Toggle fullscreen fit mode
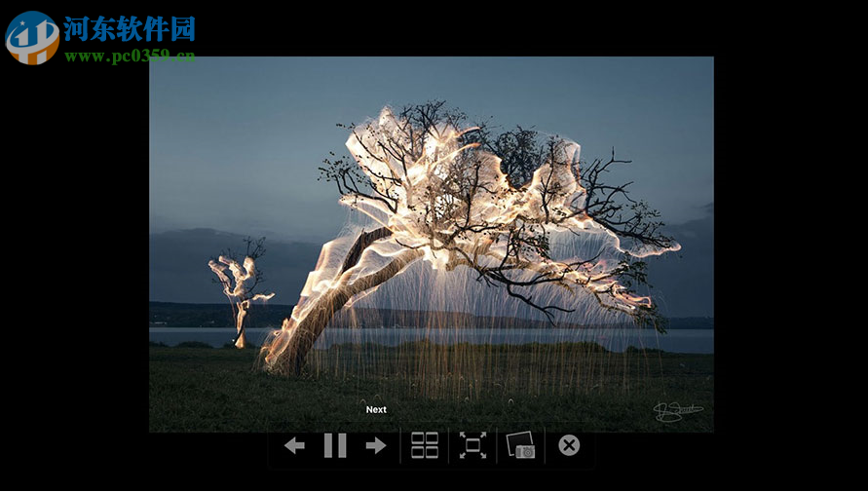868x492 pixels. pyautogui.click(x=472, y=445)
